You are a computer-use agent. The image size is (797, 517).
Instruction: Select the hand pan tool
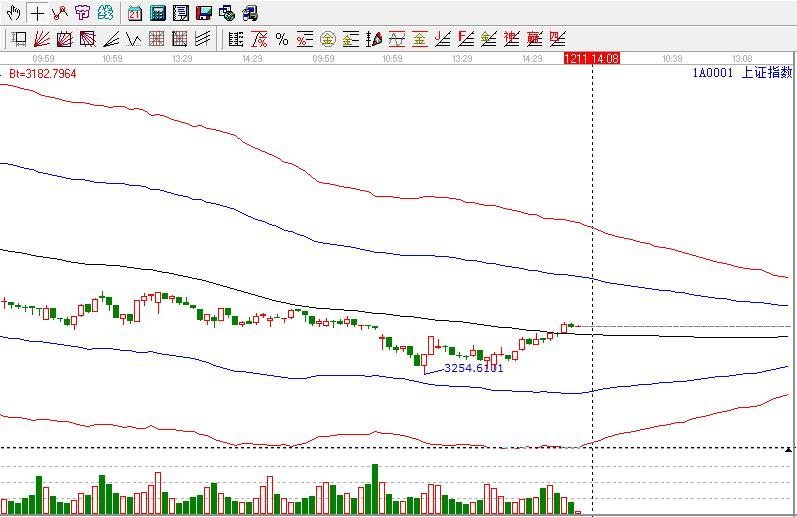pos(13,13)
